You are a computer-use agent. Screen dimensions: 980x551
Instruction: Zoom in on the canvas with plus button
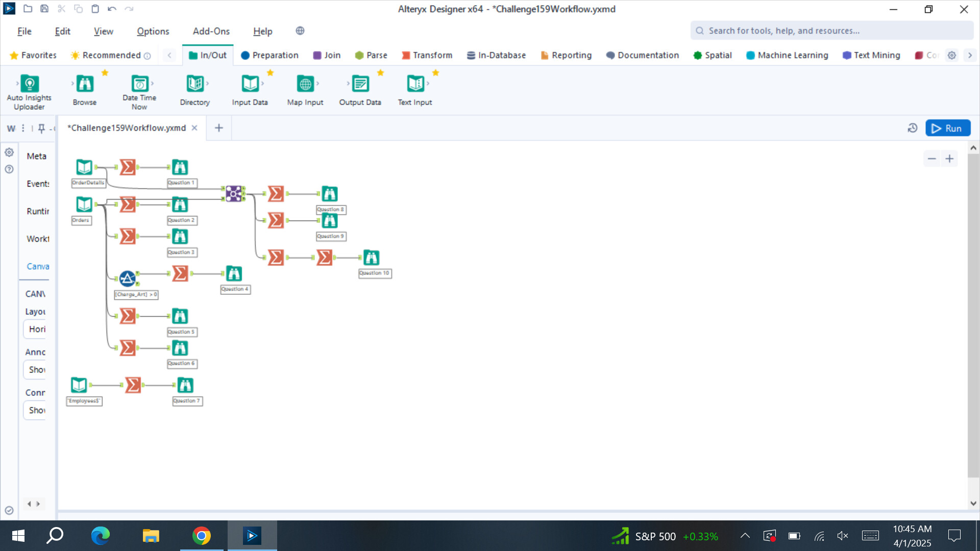click(x=949, y=159)
